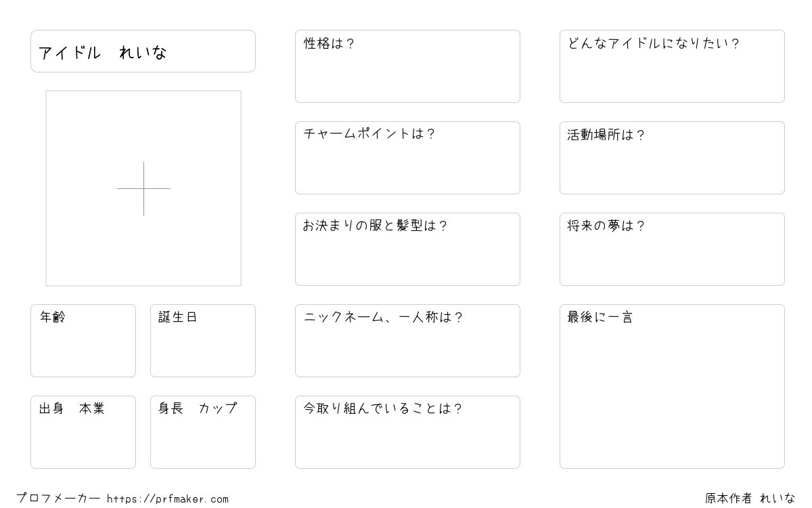This screenshot has height=508, width=812.
Task: Click the 誕生日 box
Action: (203, 341)
